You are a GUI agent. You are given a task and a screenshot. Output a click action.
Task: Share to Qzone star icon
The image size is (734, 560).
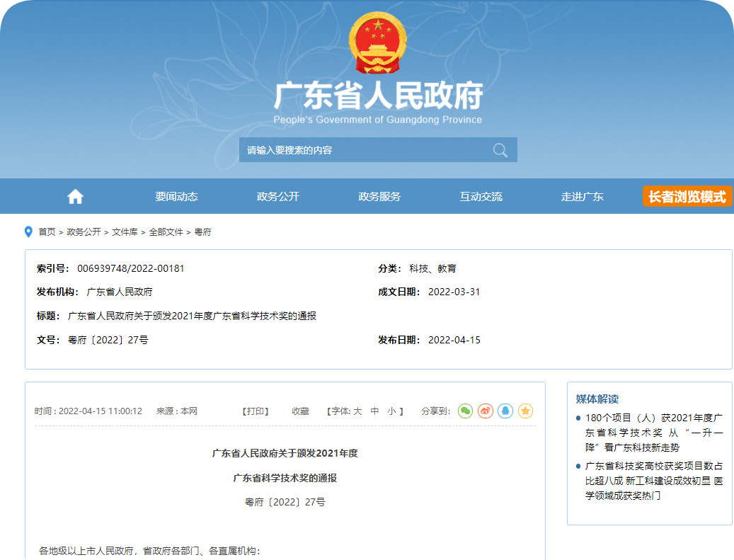click(x=525, y=411)
